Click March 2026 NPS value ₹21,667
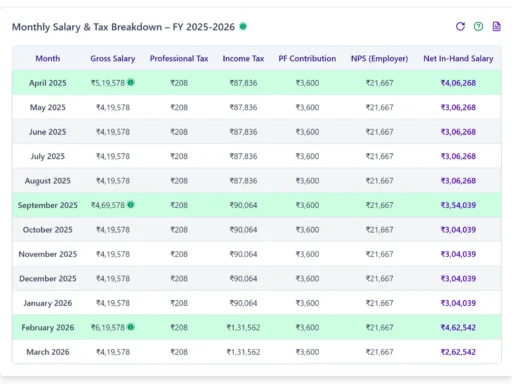Screen dimensions: 512x384 tap(379, 352)
